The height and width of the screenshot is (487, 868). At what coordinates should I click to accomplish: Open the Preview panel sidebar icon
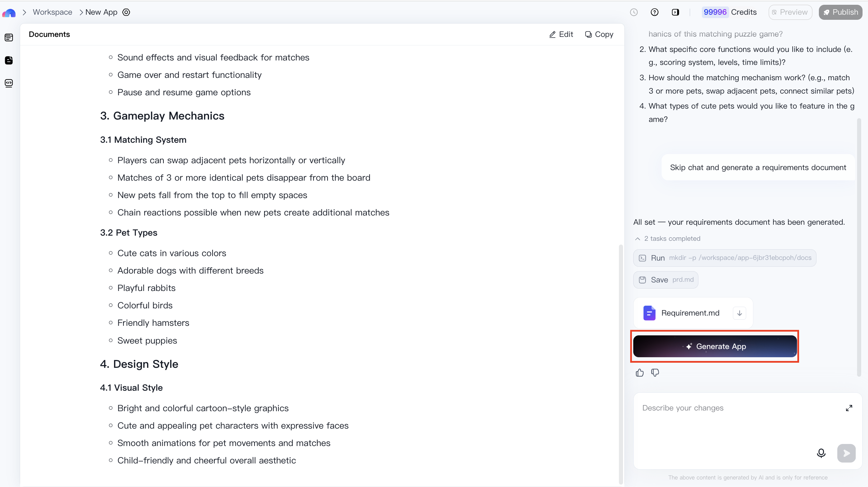[x=9, y=38]
